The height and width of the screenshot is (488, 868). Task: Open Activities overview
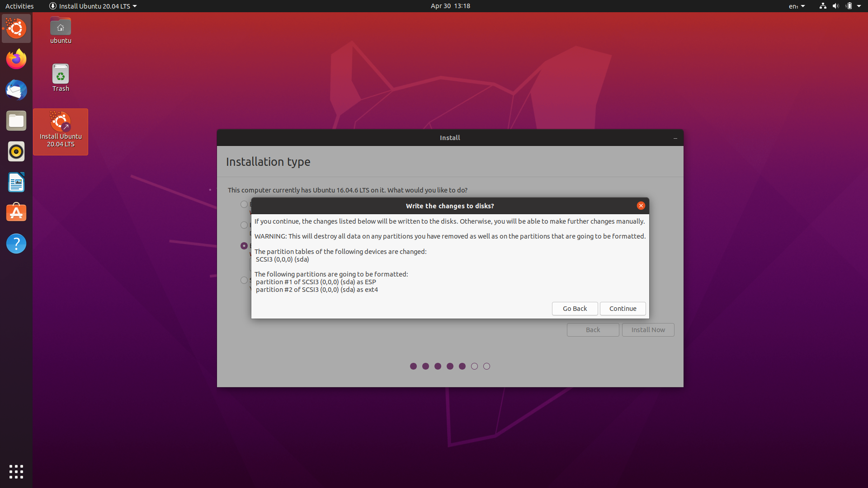click(19, 6)
